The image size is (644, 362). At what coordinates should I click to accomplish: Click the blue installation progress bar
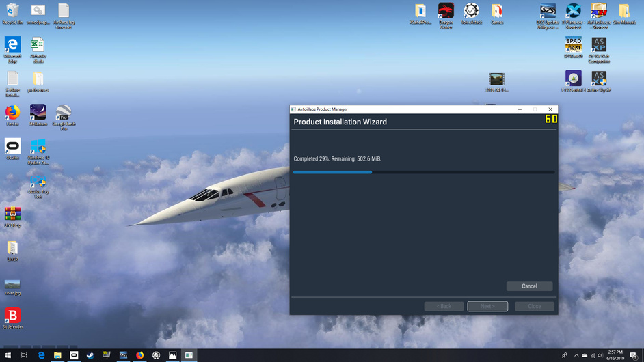click(424, 172)
